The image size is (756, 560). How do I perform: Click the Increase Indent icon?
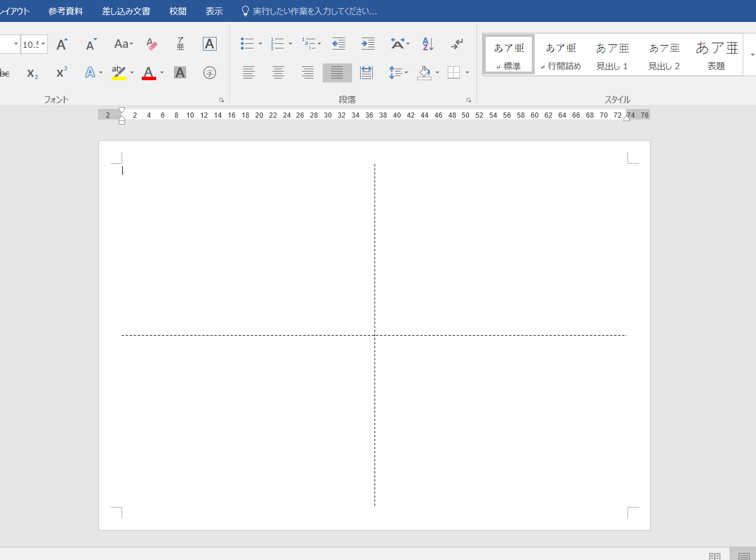coord(368,44)
